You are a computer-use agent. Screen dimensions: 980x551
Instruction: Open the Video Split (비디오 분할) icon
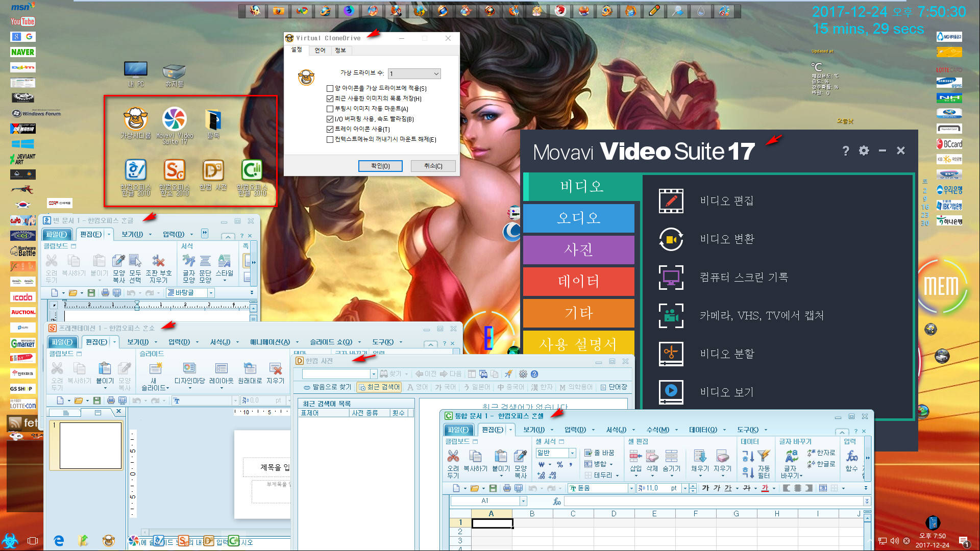671,354
